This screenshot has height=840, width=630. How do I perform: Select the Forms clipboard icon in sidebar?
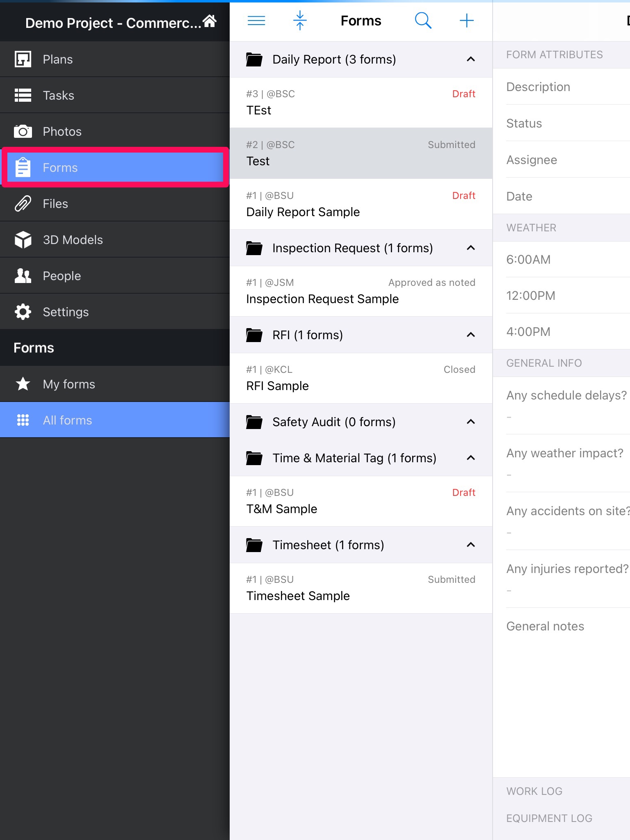point(23,167)
